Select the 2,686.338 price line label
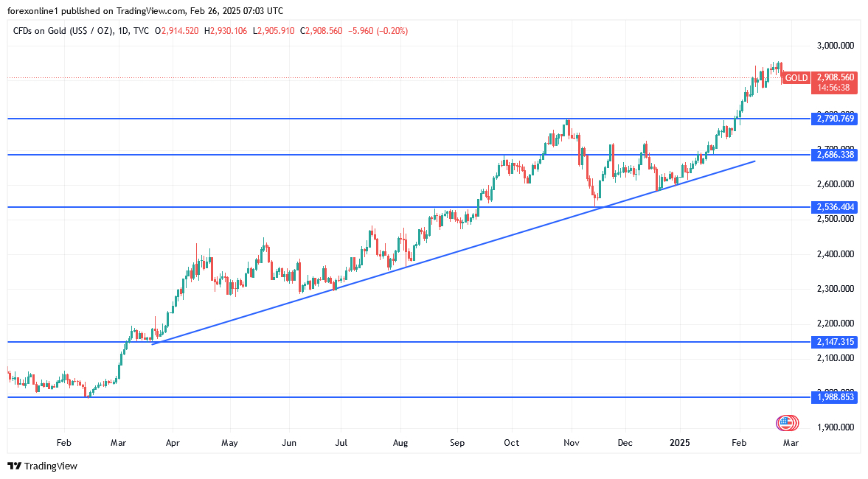This screenshot has width=868, height=479. point(834,155)
